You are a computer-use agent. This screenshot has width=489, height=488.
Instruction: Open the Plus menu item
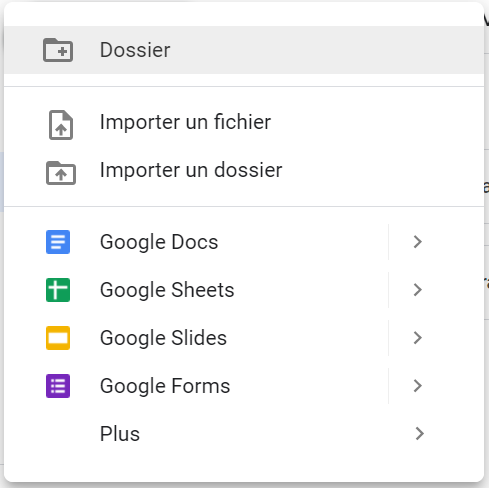[x=244, y=434]
